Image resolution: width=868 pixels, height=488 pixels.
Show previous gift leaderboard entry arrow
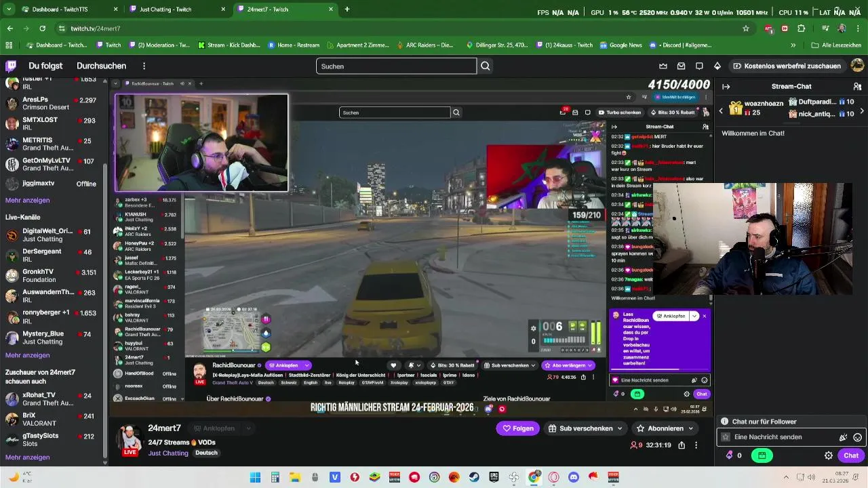(721, 110)
